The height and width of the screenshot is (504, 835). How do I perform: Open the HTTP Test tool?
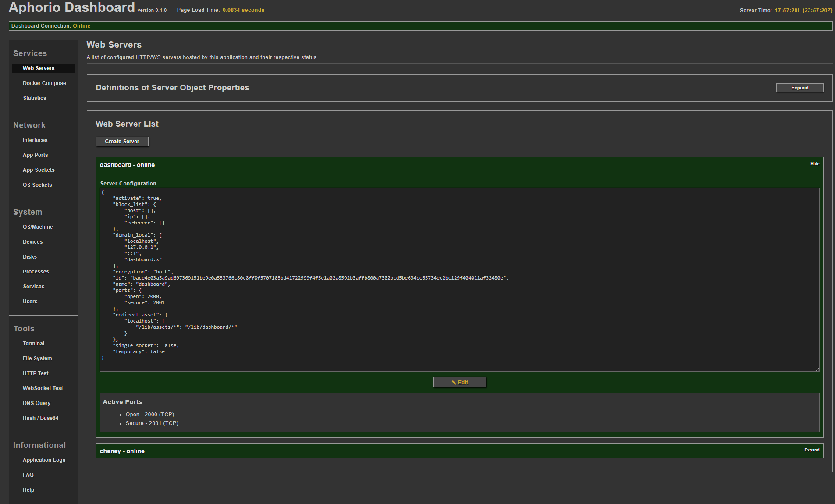coord(36,373)
